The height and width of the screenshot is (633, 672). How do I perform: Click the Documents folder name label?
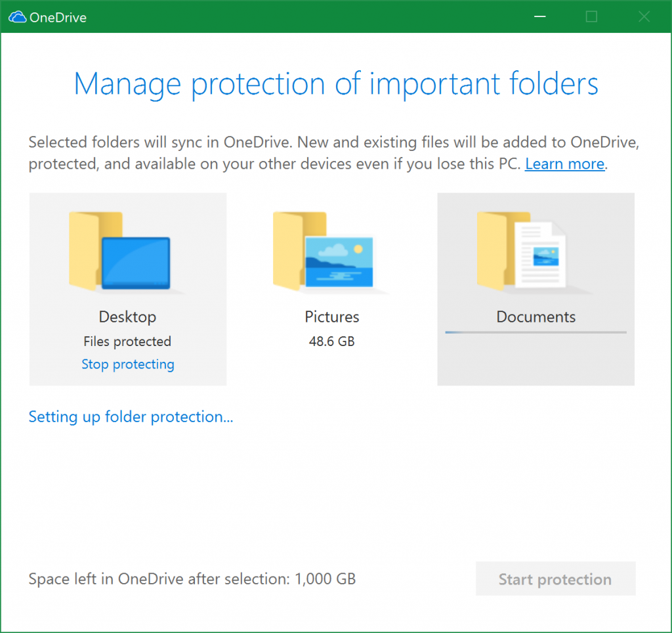[x=535, y=317]
